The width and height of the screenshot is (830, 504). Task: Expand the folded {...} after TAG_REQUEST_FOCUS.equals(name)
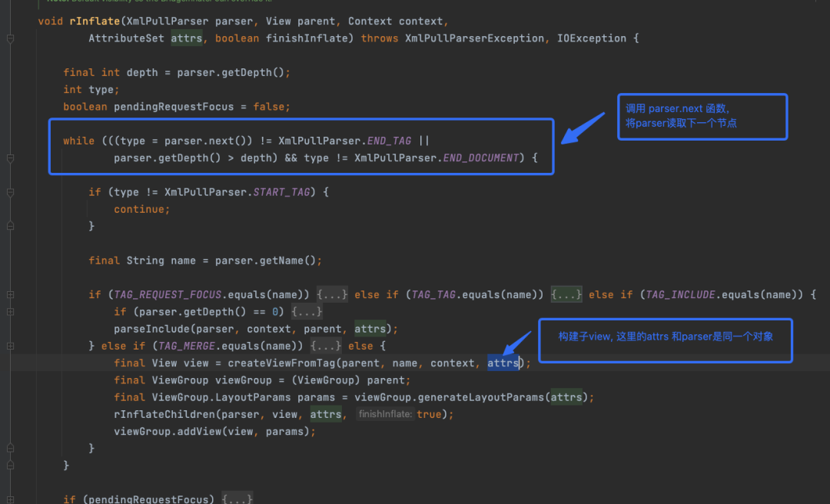click(332, 294)
